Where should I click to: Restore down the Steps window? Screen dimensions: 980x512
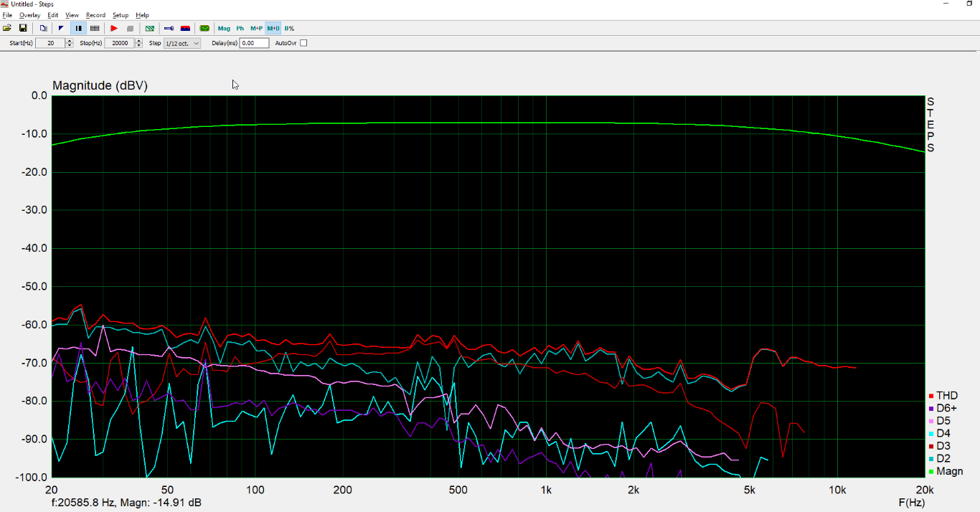[x=970, y=4]
